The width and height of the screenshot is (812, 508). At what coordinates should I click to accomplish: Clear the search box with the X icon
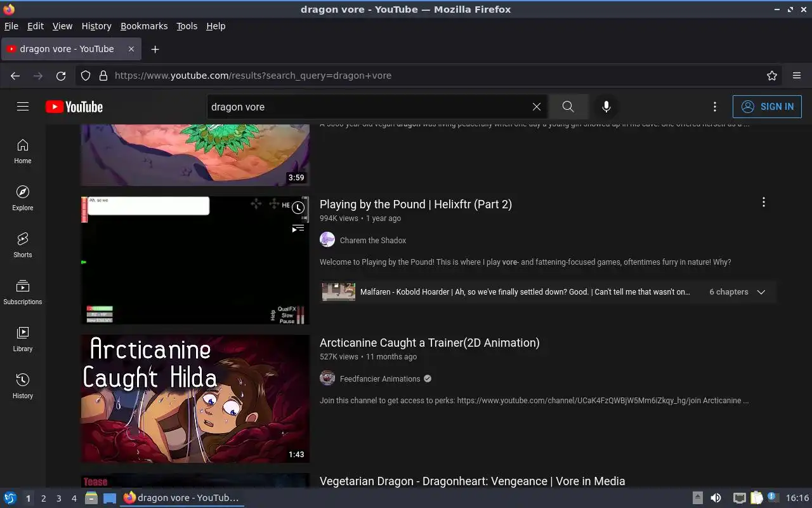click(537, 107)
